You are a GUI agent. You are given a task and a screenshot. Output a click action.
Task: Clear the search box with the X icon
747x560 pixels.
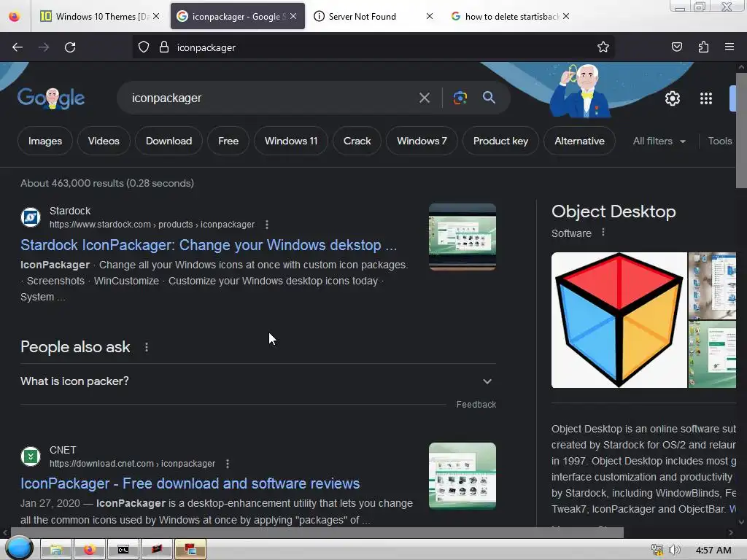424,98
